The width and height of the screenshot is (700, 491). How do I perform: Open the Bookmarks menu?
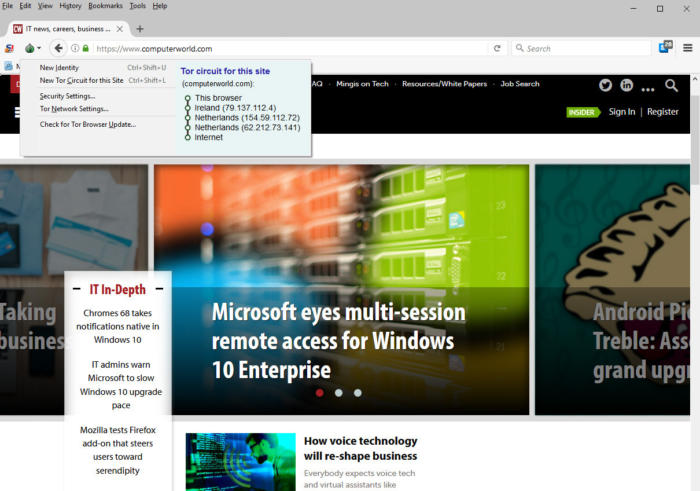click(x=105, y=6)
